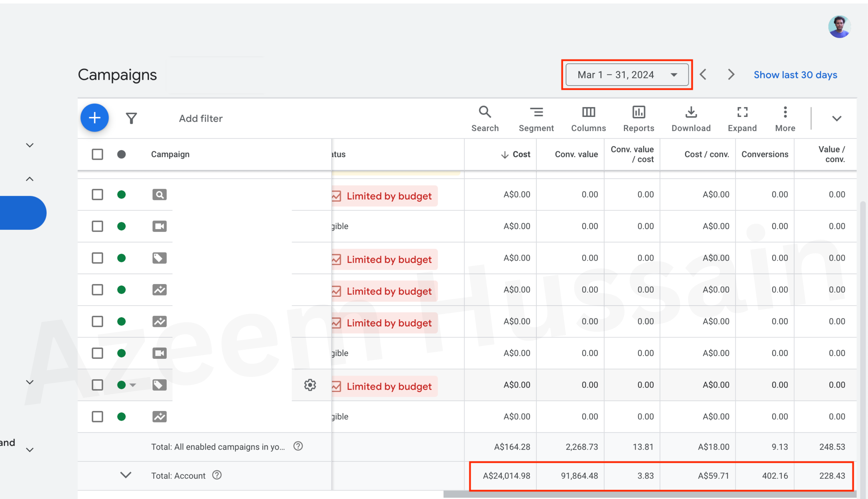Select last campaign row checkbox

[x=97, y=417]
